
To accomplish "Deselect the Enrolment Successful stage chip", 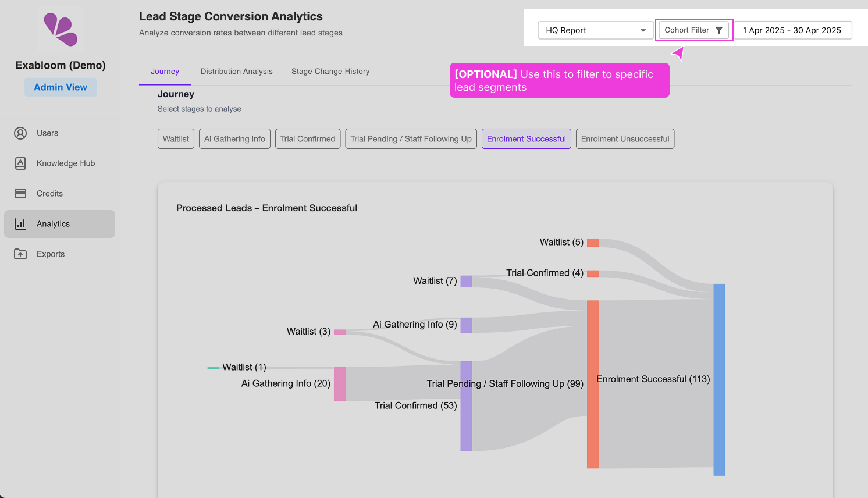I will (x=526, y=139).
